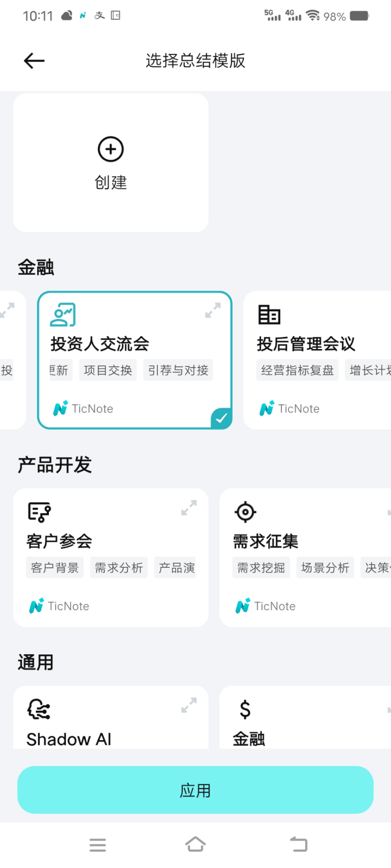Tap the back arrow in the header

[x=34, y=61]
